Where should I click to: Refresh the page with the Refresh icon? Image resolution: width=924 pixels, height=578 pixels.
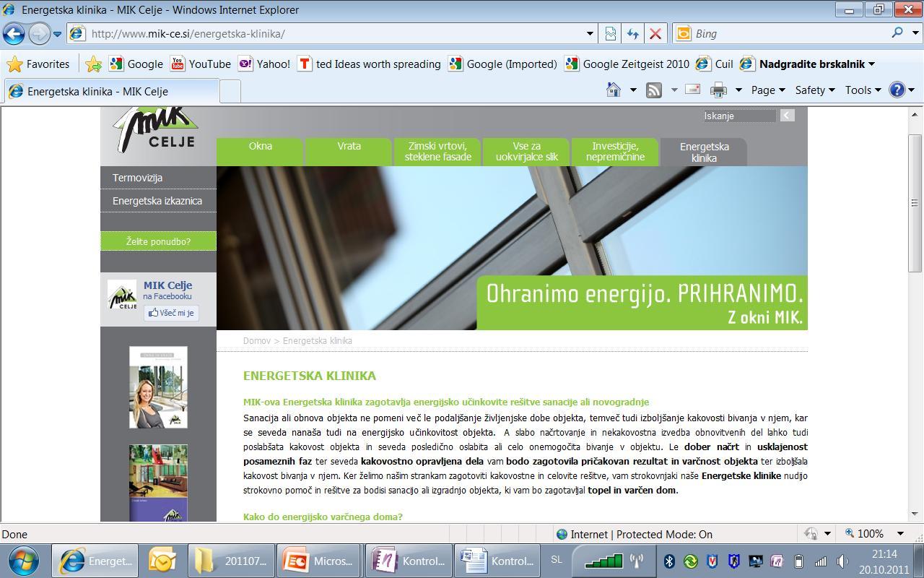tap(633, 33)
